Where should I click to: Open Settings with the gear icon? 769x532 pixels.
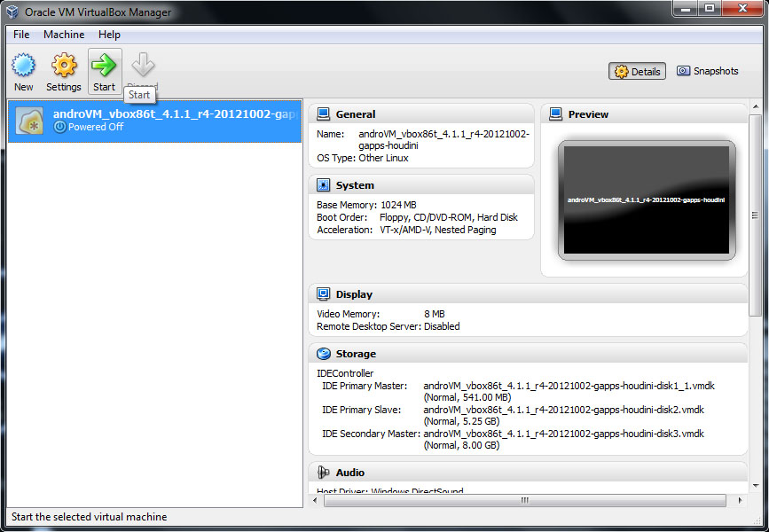point(64,66)
